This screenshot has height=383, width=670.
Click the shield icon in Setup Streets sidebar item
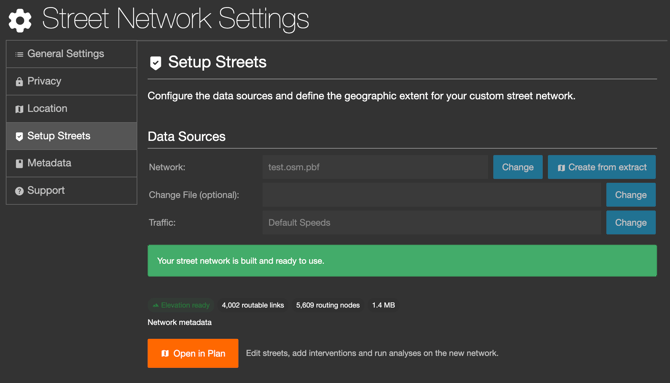tap(19, 136)
